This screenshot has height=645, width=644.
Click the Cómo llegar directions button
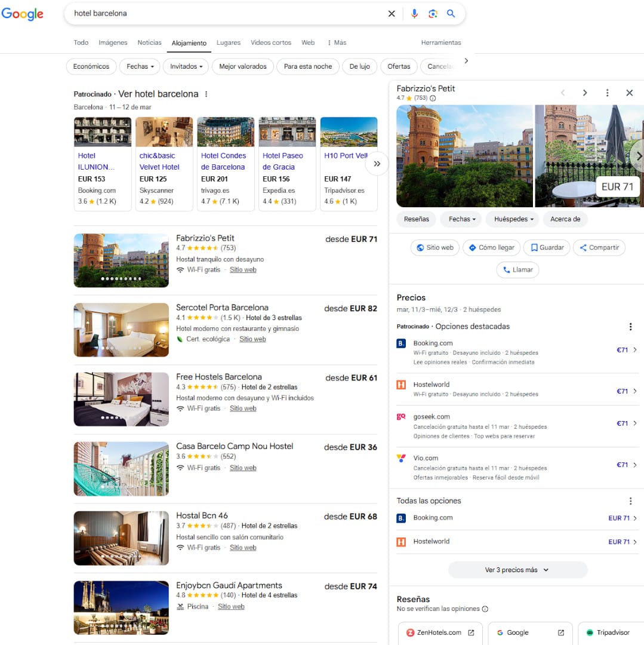[x=491, y=248]
